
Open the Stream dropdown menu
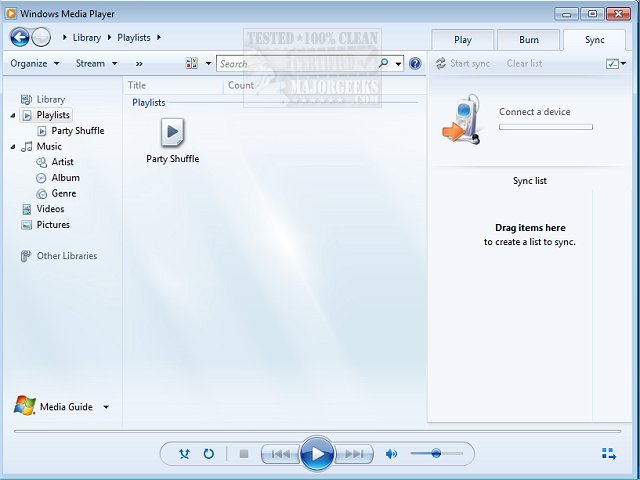(x=97, y=63)
